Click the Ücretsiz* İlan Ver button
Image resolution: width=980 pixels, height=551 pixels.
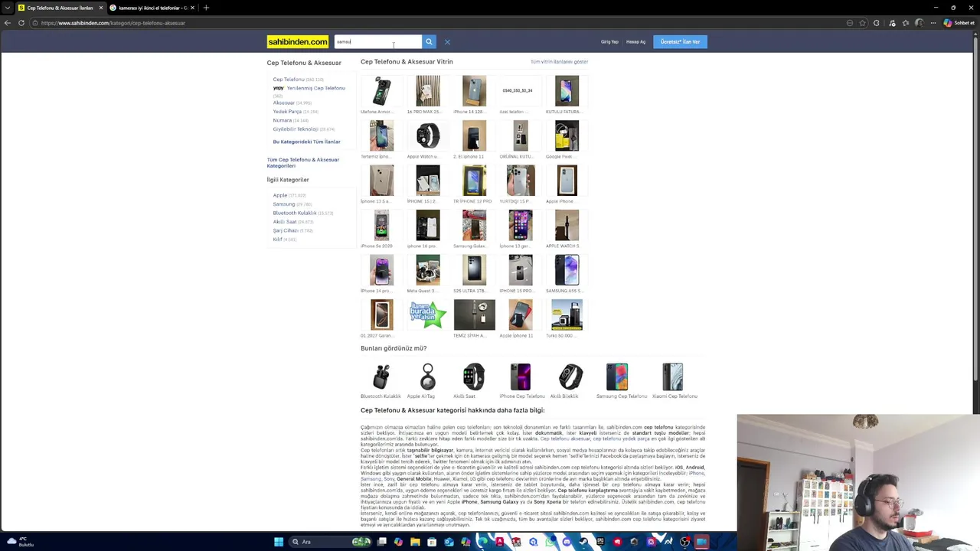[x=680, y=42]
